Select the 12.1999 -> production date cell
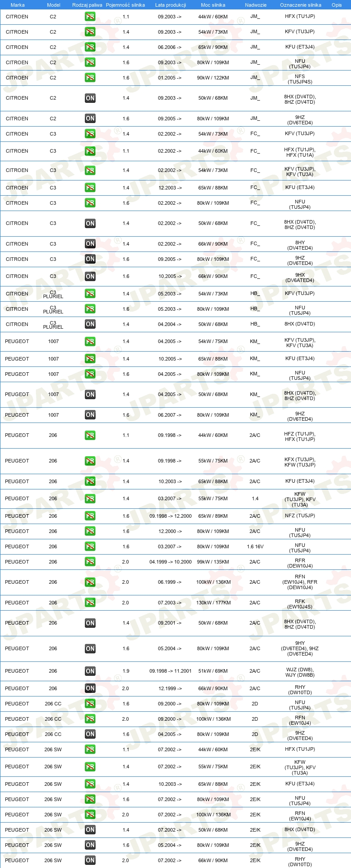This screenshot has height=868, width=351. (x=170, y=688)
